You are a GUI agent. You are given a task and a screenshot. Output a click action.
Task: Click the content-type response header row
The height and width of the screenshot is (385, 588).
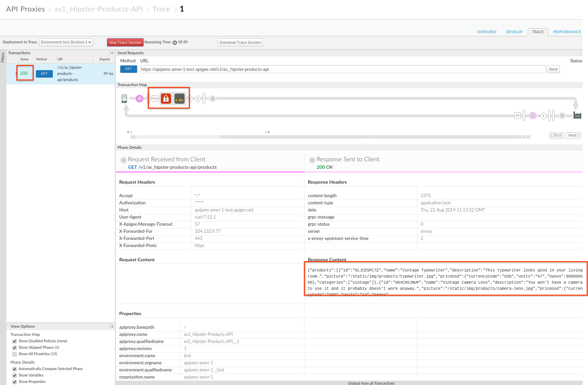click(443, 203)
